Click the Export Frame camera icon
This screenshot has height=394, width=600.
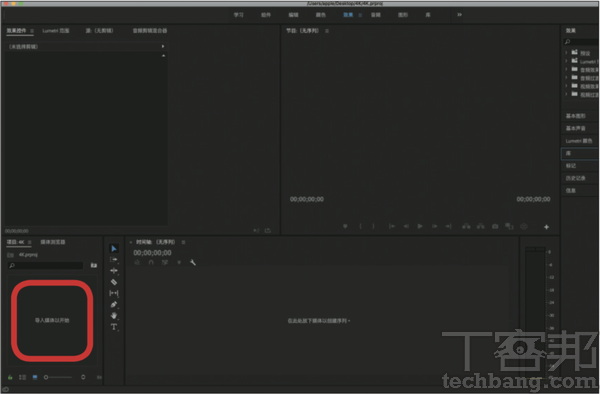pyautogui.click(x=495, y=226)
